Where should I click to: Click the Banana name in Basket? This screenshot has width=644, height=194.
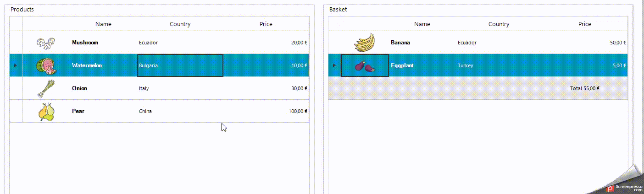click(400, 43)
